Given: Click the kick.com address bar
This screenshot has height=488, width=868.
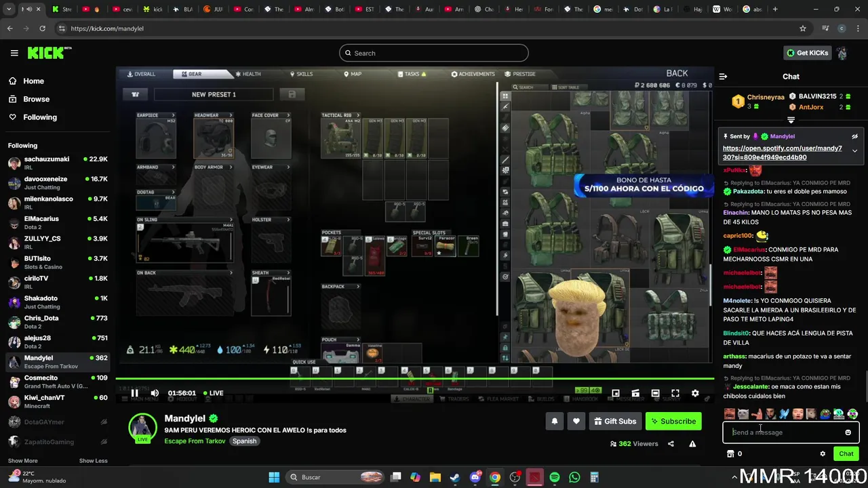Looking at the screenshot, I should (x=427, y=28).
